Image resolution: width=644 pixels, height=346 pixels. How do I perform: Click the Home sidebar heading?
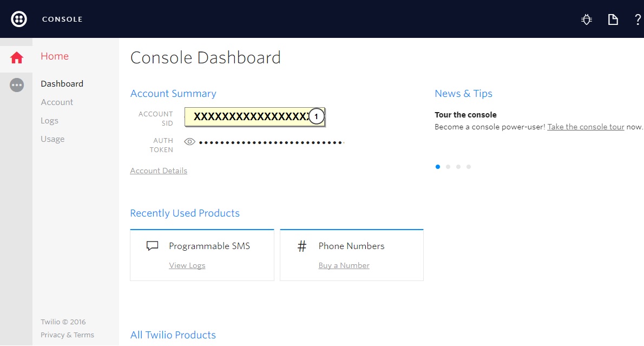[55, 56]
